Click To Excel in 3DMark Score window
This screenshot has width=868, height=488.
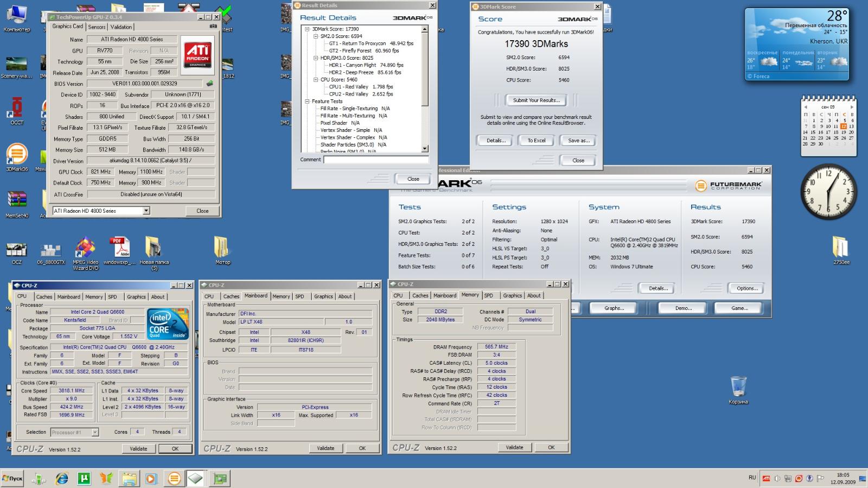pos(537,140)
